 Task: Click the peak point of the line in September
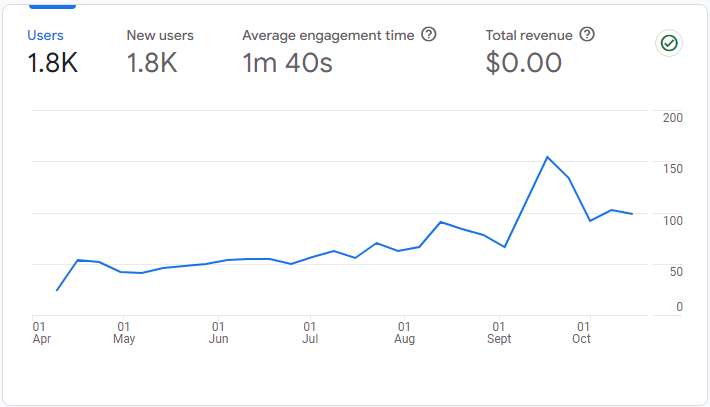pyautogui.click(x=547, y=157)
